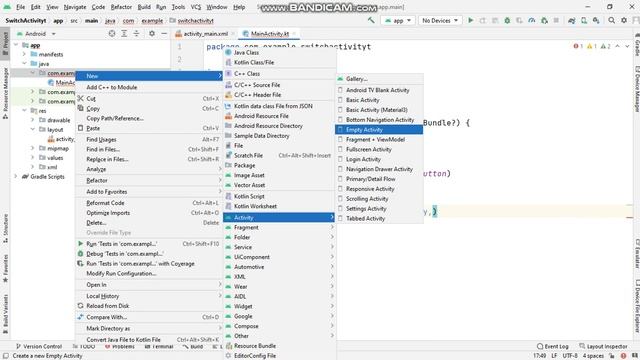The height and width of the screenshot is (360, 640).
Task: Switch to activity_main.xml editor tab
Action: click(x=205, y=33)
